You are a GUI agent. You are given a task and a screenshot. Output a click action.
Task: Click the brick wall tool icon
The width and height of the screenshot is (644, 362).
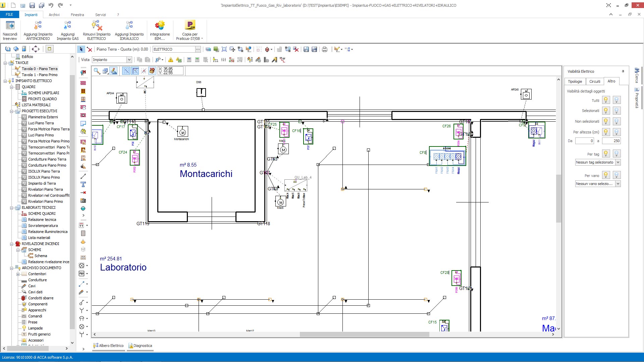click(x=83, y=83)
